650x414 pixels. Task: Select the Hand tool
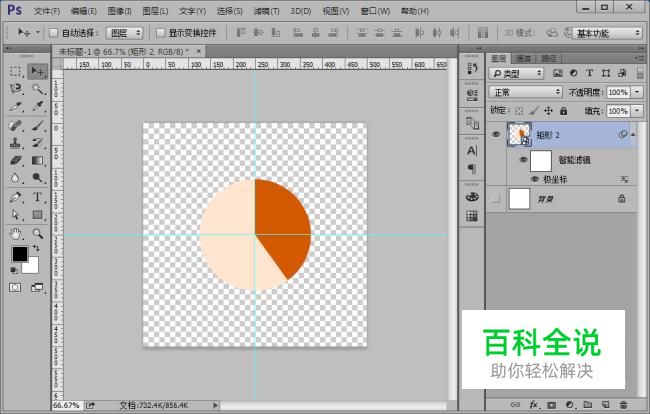[x=16, y=234]
